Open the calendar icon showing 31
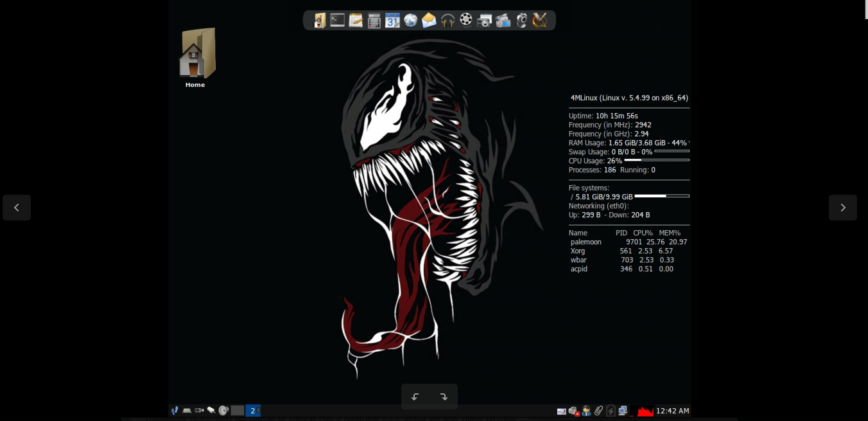This screenshot has height=421, width=868. click(x=392, y=21)
